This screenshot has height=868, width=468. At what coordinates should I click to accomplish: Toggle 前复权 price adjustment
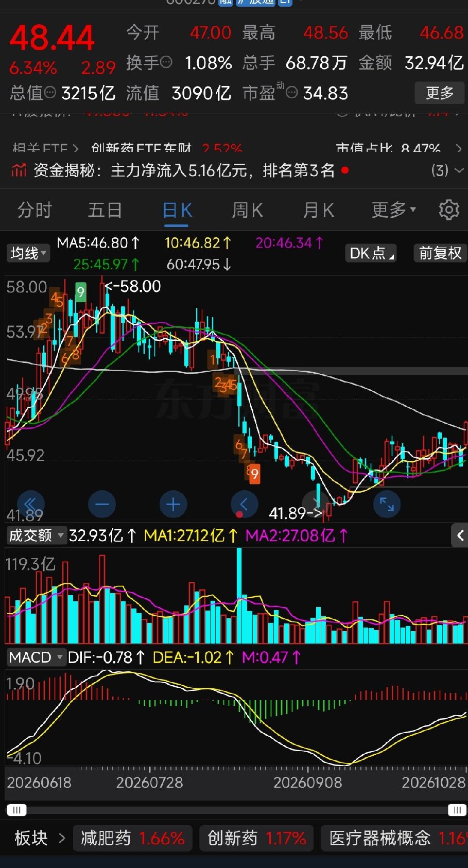[440, 253]
